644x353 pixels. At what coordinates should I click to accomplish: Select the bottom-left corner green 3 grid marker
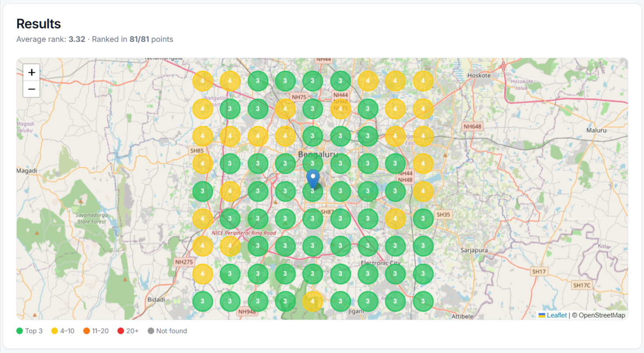click(203, 301)
